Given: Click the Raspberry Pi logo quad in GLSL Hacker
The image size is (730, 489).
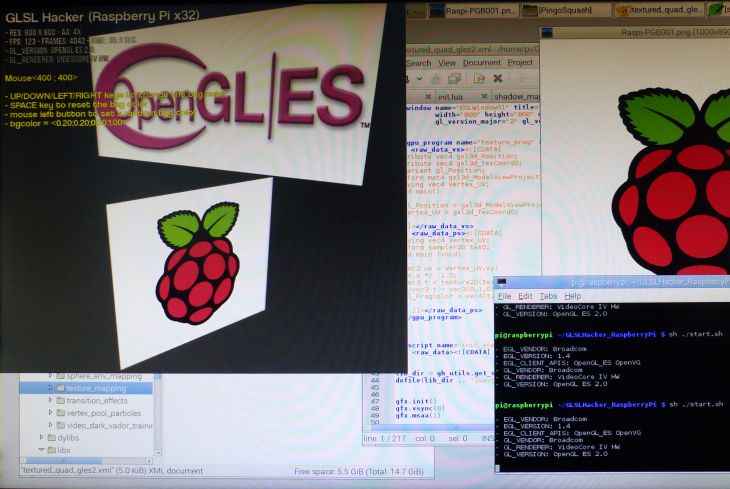Looking at the screenshot, I should (x=189, y=272).
